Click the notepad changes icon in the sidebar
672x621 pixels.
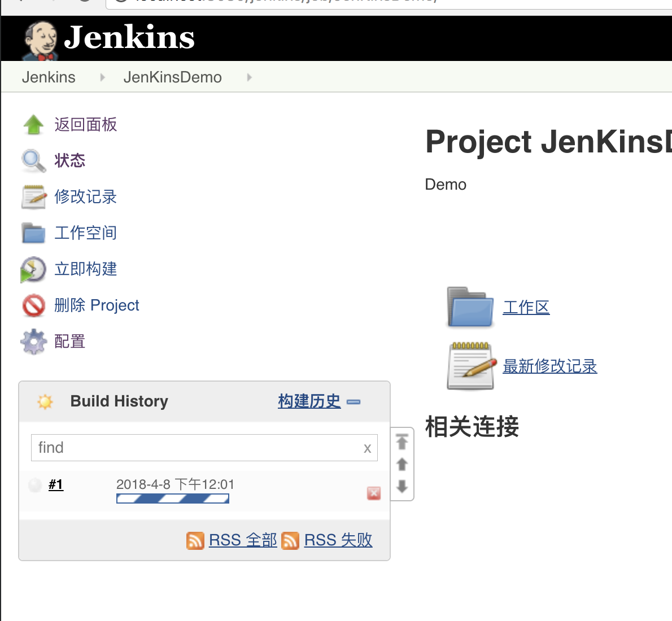point(34,197)
